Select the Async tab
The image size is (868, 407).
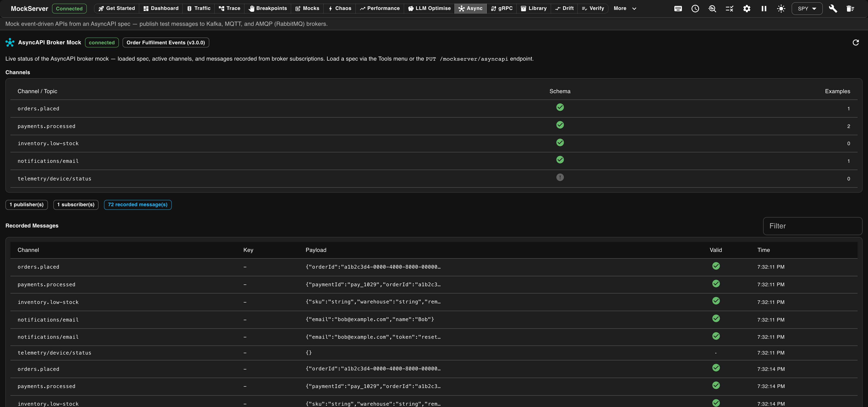(x=470, y=8)
